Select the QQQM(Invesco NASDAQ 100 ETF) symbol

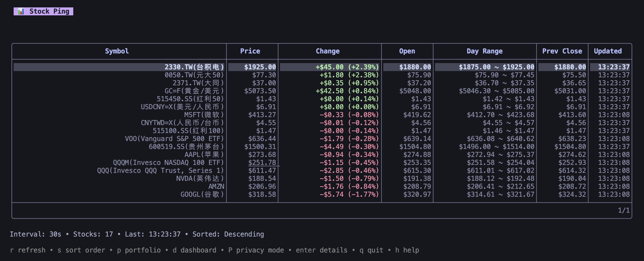click(x=168, y=163)
